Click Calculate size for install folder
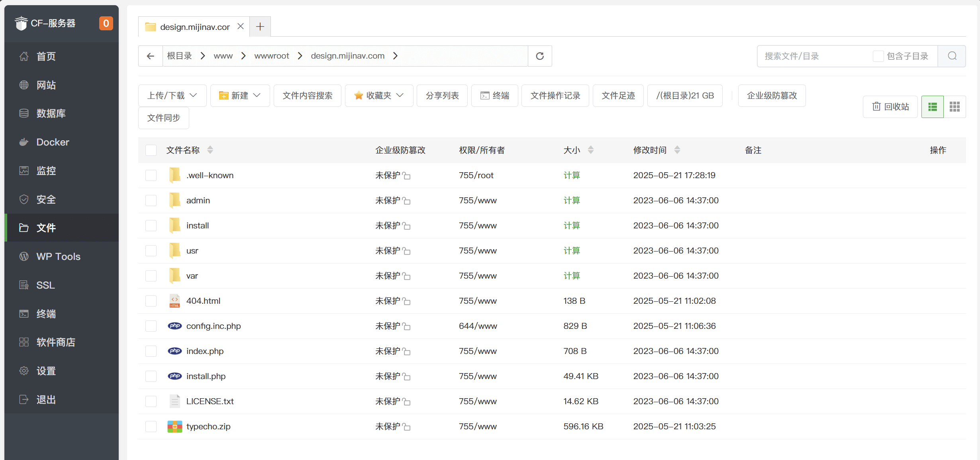The image size is (980, 460). pyautogui.click(x=572, y=226)
